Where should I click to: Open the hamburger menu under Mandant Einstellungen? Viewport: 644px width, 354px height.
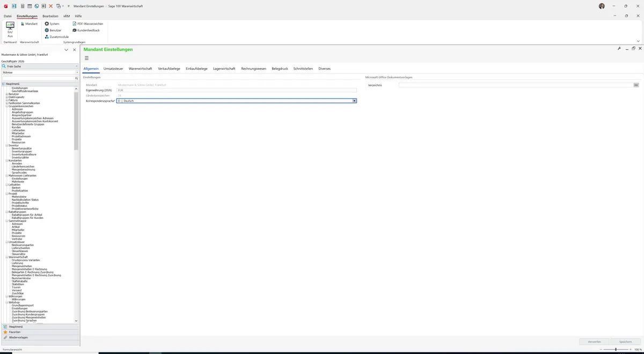[x=86, y=58]
